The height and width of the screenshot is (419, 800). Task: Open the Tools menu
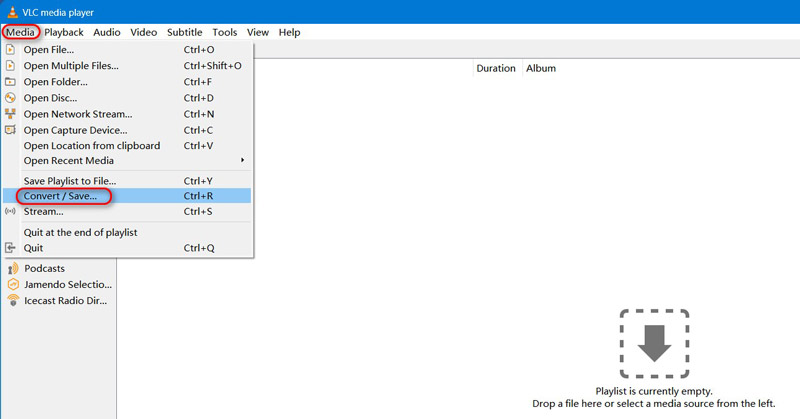(x=224, y=32)
